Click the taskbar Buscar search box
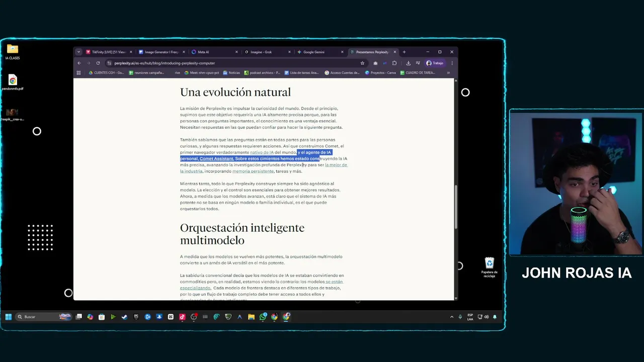This screenshot has height=362, width=644. pyautogui.click(x=44, y=317)
